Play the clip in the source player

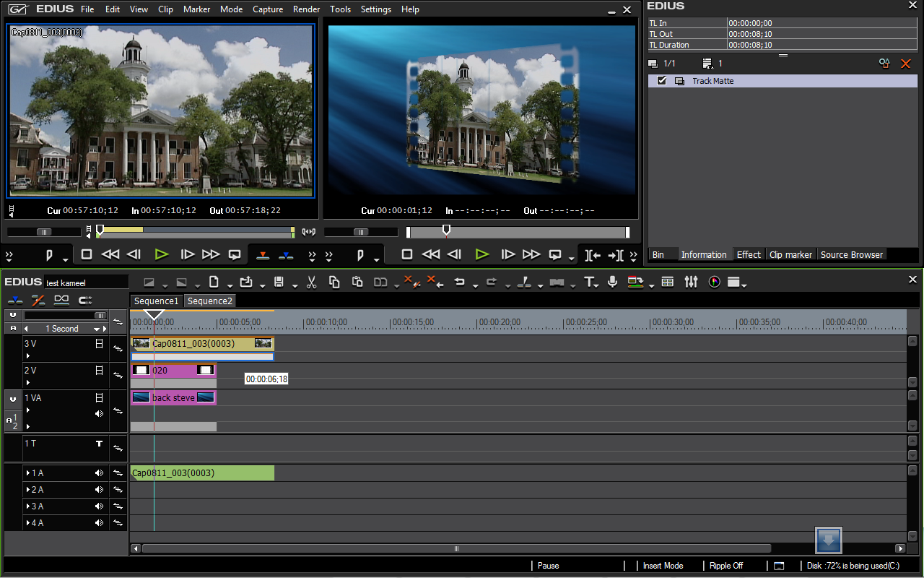pyautogui.click(x=162, y=254)
